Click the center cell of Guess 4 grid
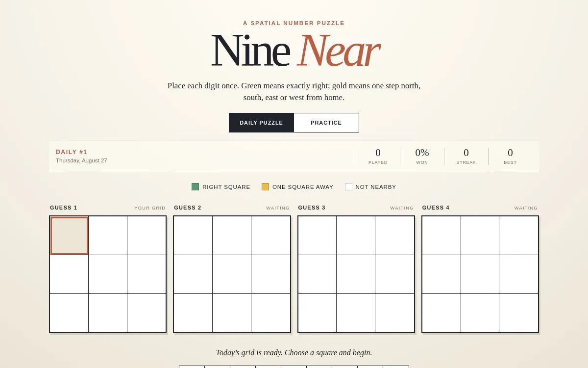588x368 pixels. tap(480, 274)
